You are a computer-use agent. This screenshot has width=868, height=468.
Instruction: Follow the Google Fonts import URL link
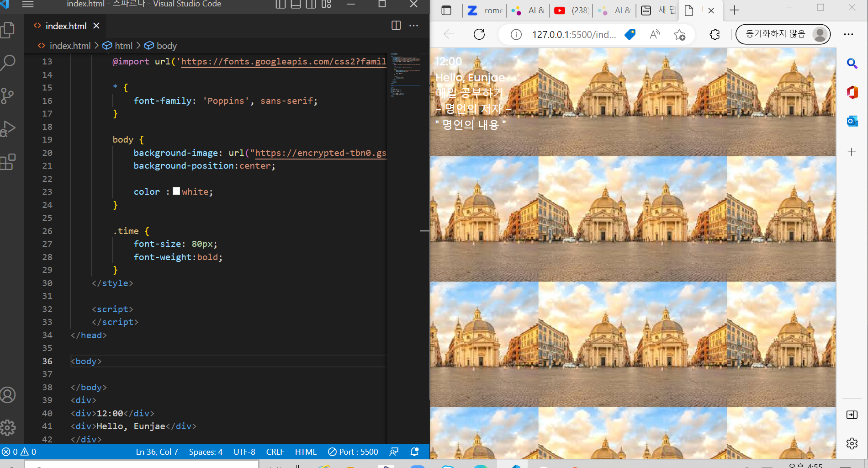pos(284,62)
